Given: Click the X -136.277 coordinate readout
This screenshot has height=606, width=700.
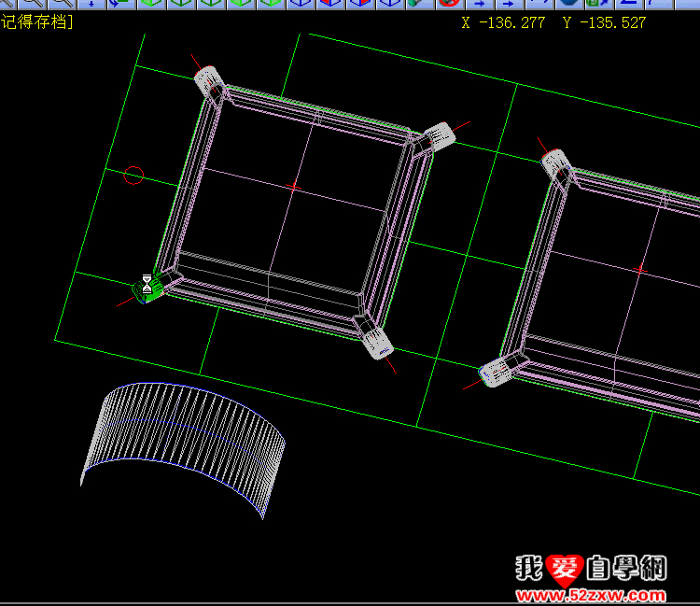Looking at the screenshot, I should pos(503,22).
